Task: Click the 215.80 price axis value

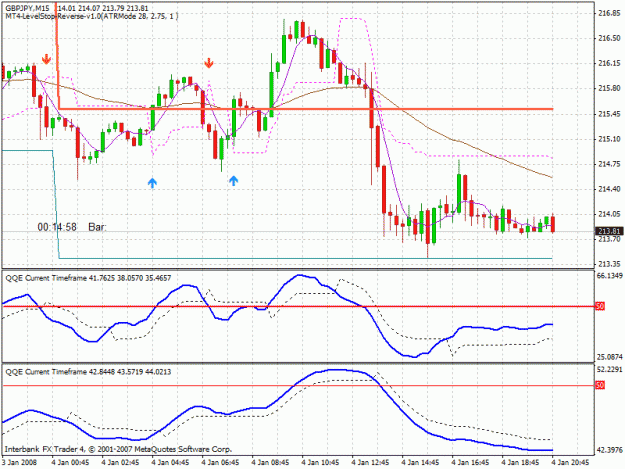Action: pos(609,88)
